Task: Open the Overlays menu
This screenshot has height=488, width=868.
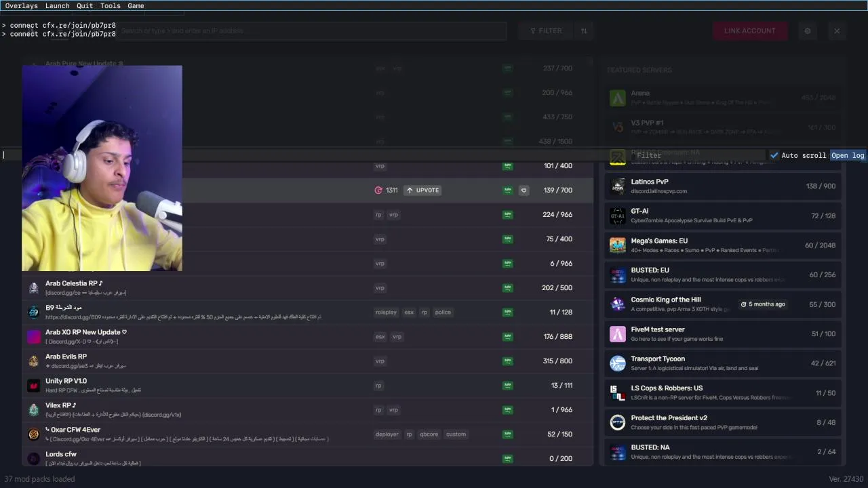Action: coord(21,5)
